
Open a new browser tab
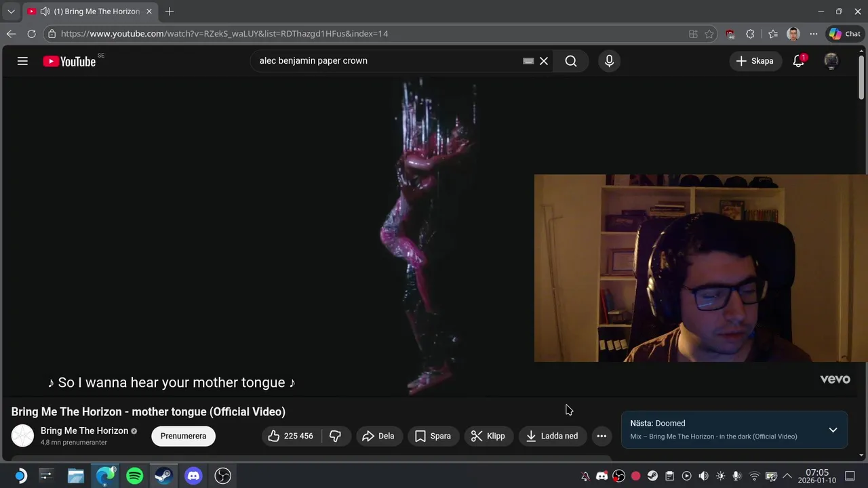point(170,12)
